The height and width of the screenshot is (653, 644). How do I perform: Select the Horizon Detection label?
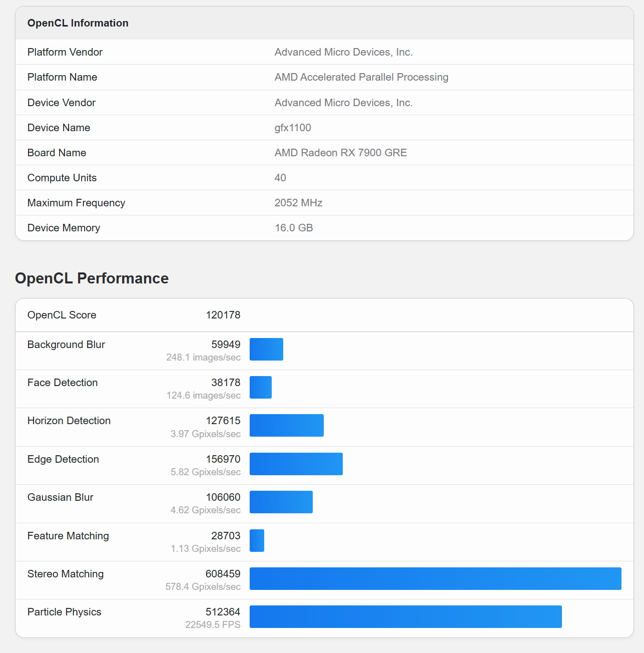click(69, 421)
